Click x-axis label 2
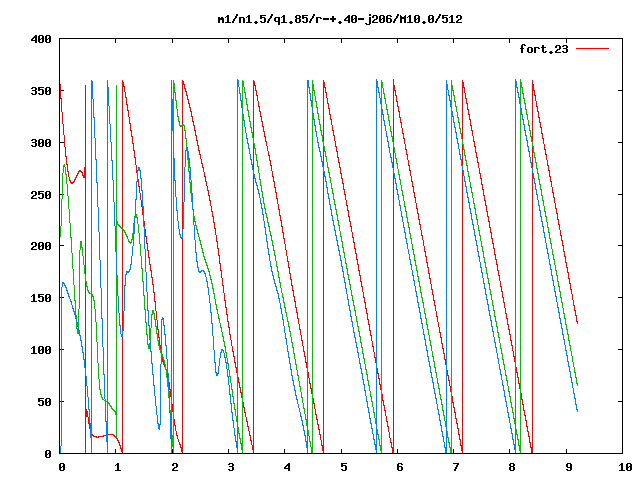Viewport: 640px width, 480px height. click(175, 467)
